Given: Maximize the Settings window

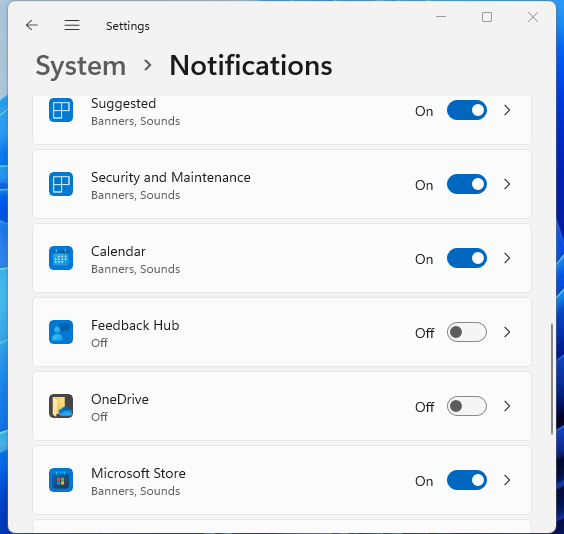Looking at the screenshot, I should click(x=487, y=17).
